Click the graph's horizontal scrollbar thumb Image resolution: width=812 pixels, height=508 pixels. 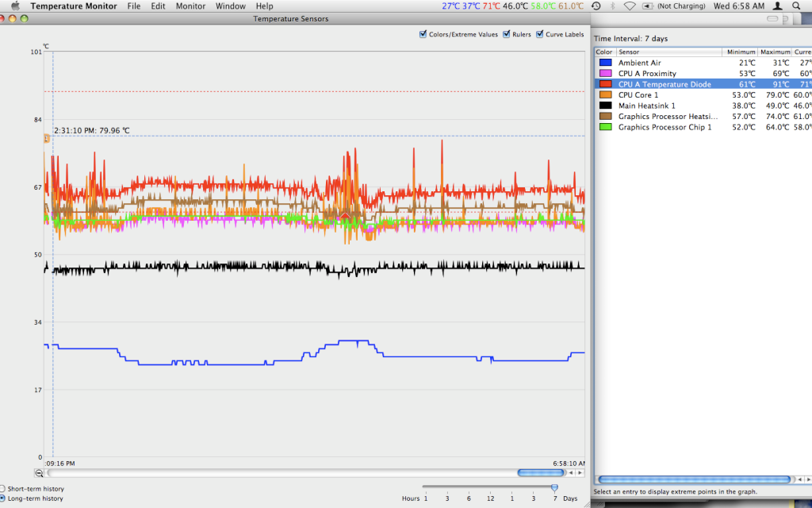coord(540,473)
